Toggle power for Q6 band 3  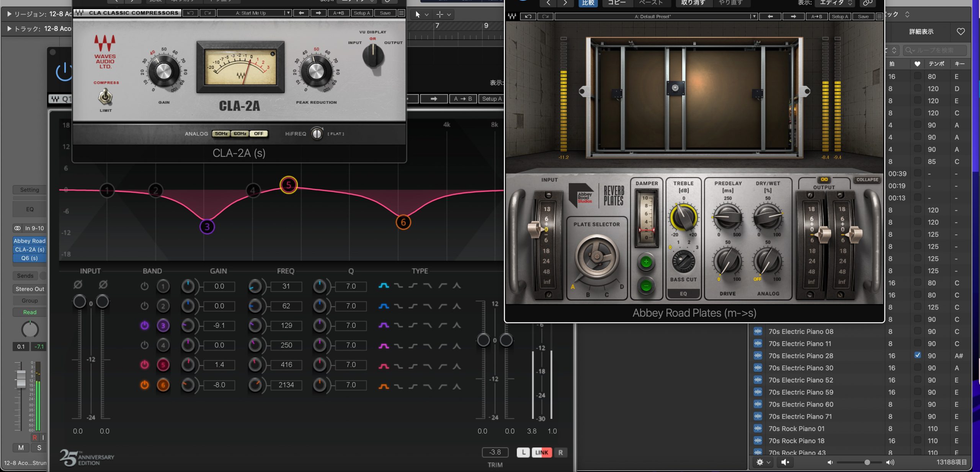click(144, 326)
